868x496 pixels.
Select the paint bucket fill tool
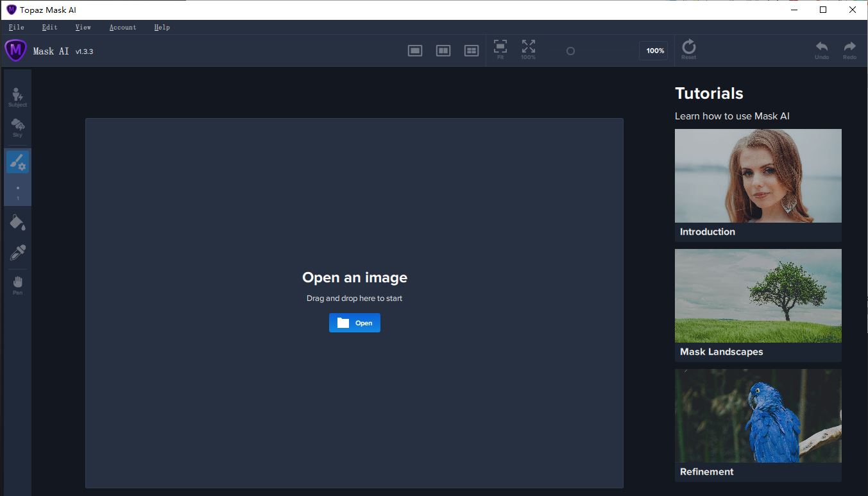point(17,223)
